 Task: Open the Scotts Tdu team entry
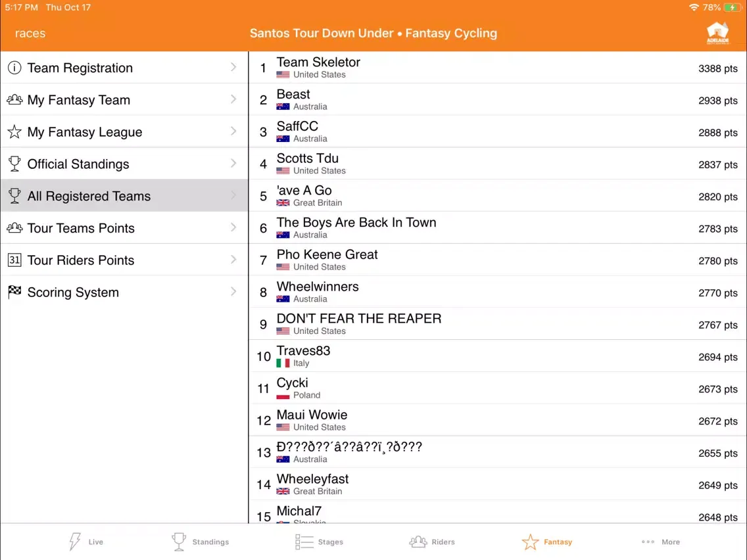pyautogui.click(x=497, y=164)
